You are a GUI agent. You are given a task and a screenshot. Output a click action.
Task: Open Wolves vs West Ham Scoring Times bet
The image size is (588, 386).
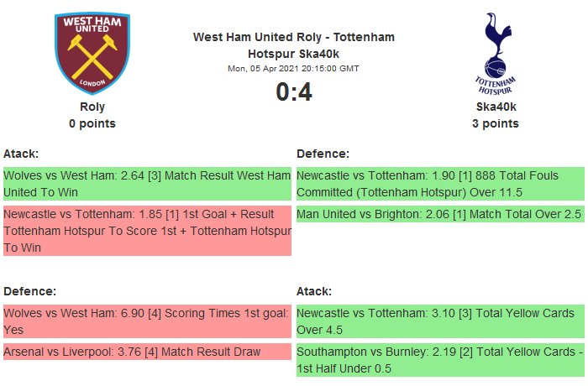click(147, 321)
